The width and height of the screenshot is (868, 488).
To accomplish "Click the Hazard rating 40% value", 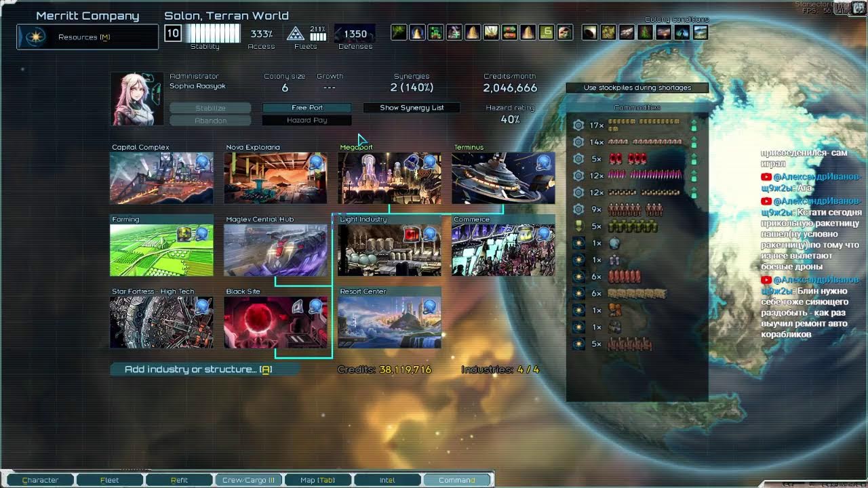I will coord(510,119).
